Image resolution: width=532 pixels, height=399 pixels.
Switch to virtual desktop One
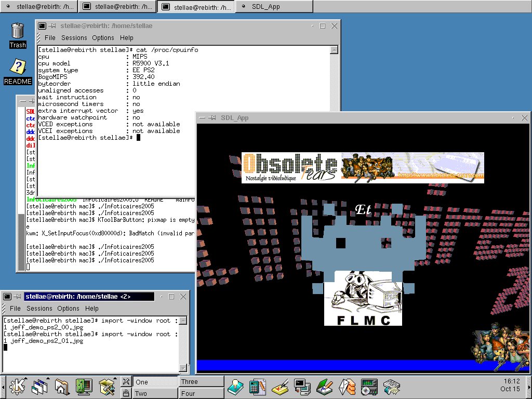point(155,382)
